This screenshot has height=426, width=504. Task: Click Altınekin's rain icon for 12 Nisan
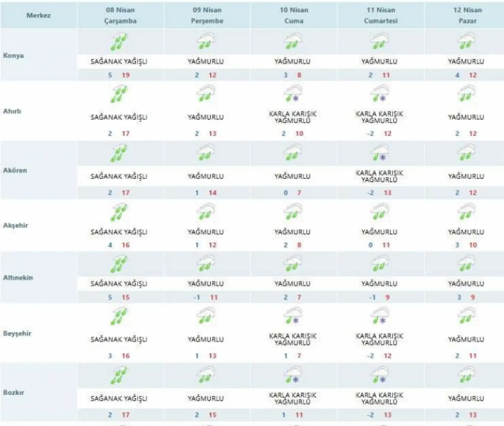coord(467,263)
